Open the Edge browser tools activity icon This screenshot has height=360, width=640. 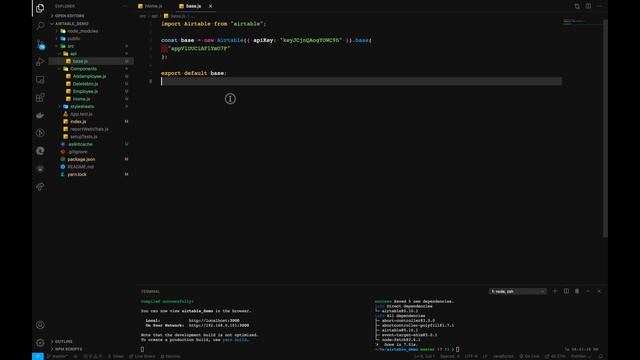pos(40,151)
